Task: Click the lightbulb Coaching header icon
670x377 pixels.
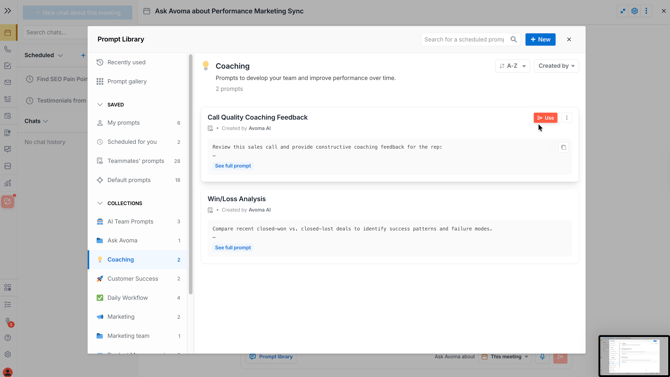Action: tap(206, 65)
